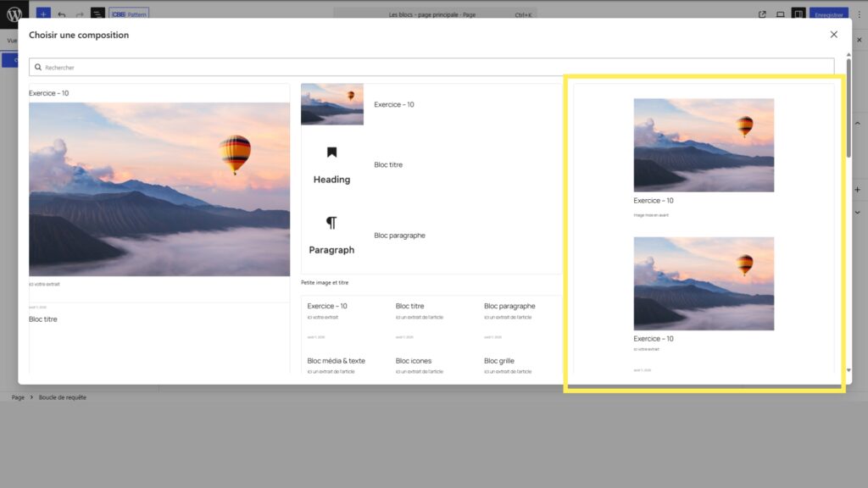
Task: Click the Bloc grille entry
Action: [x=498, y=360]
